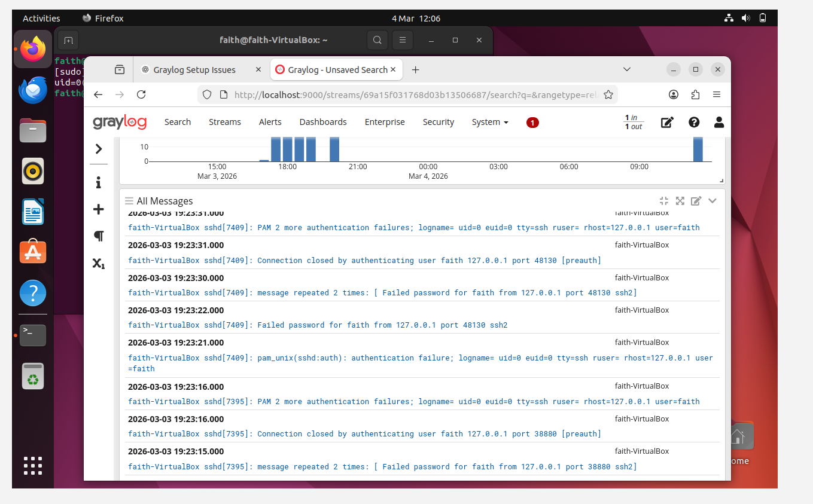Click the Firefox View icon

click(120, 70)
